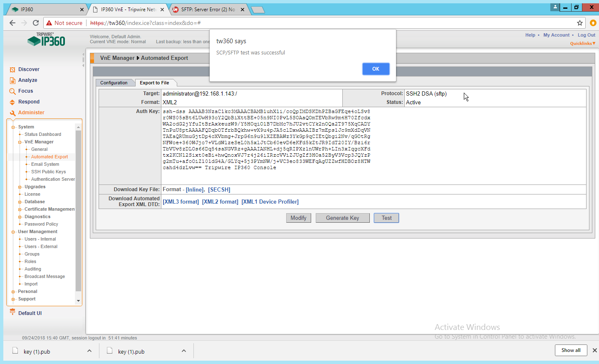Open the Respond section icon
The image size is (599, 364).
coord(12,102)
